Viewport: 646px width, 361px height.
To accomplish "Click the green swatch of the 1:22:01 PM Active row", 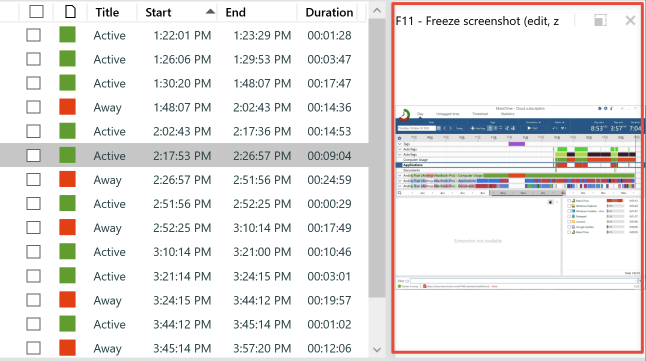I will pos(67,35).
